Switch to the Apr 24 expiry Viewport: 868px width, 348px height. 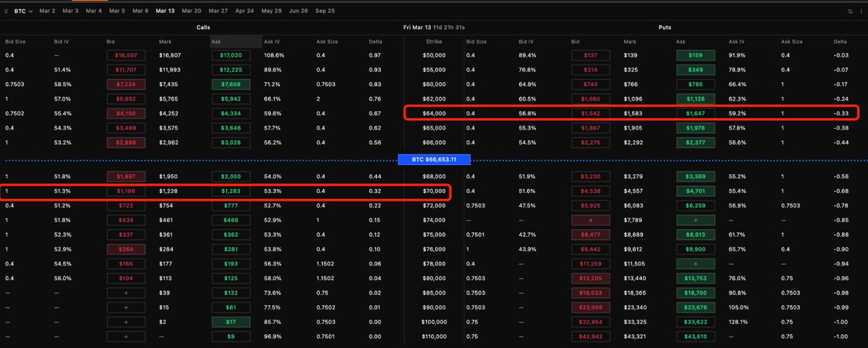point(244,12)
